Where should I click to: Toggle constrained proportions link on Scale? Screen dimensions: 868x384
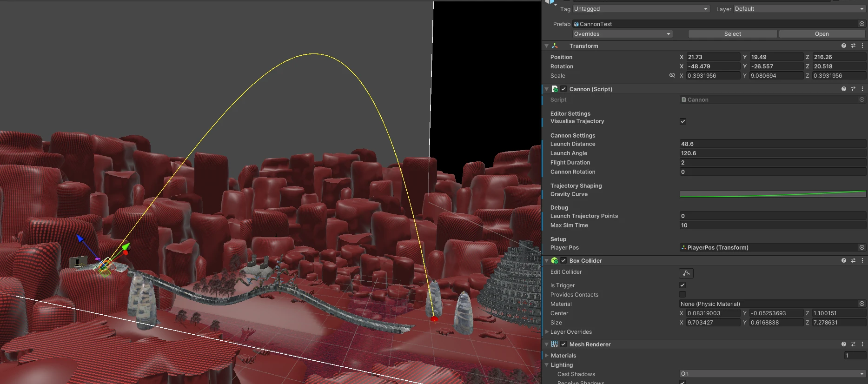[x=672, y=75]
